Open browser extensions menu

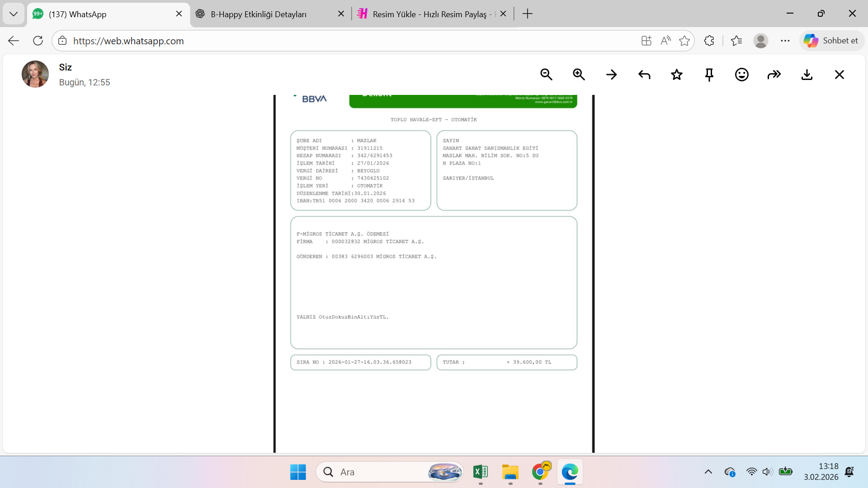(x=709, y=41)
